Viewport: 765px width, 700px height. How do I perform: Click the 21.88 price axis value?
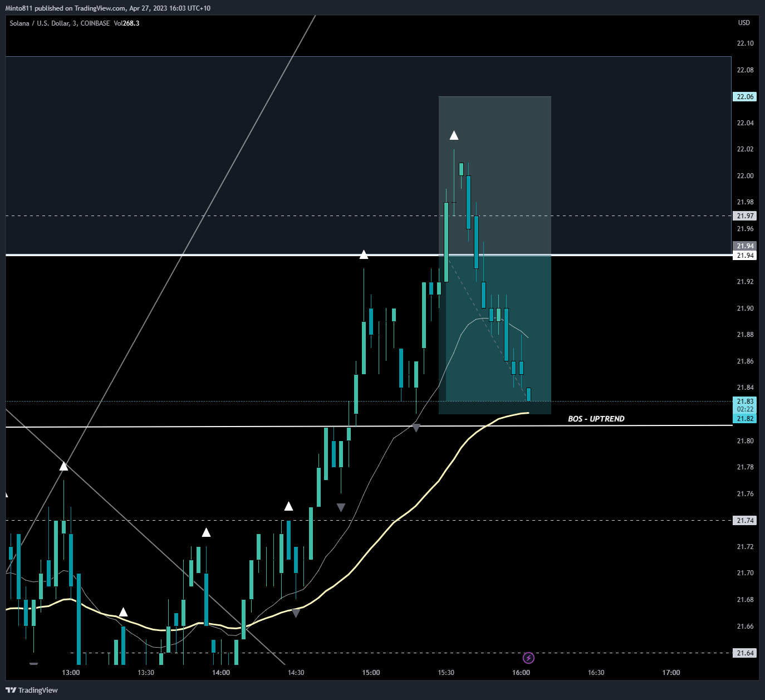pyautogui.click(x=745, y=335)
